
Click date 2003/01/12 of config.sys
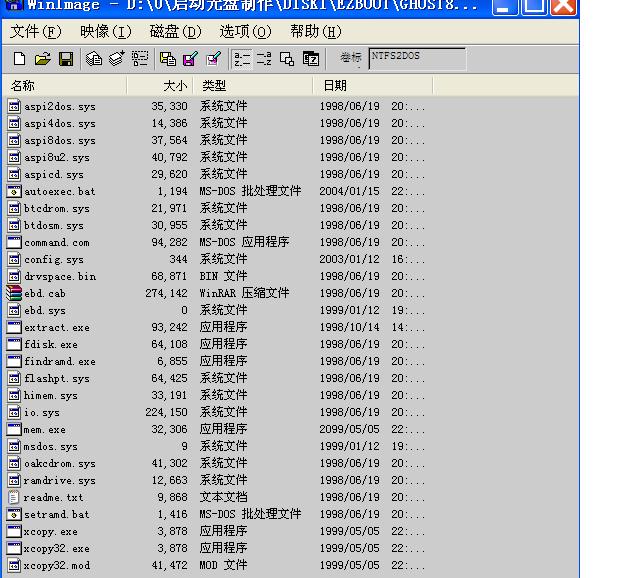[x=349, y=259]
